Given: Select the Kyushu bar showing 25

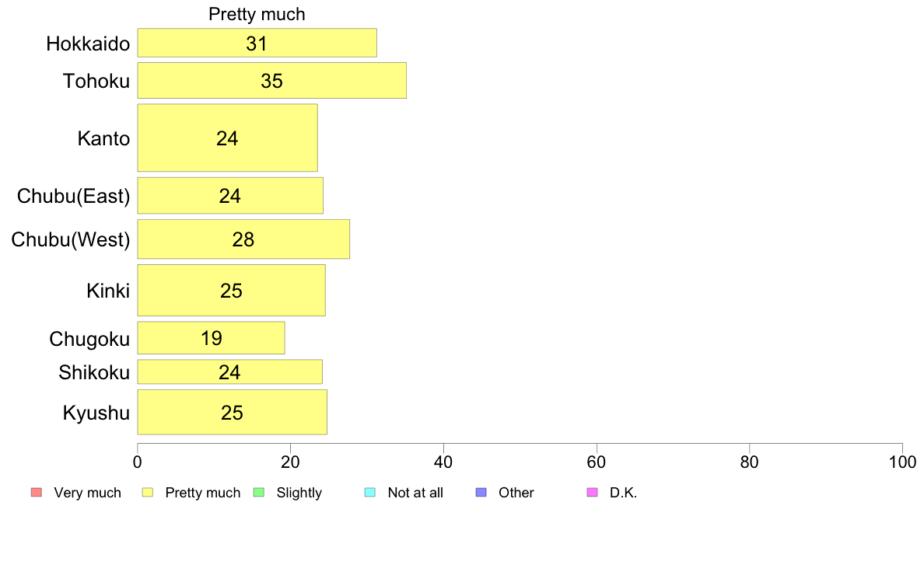Looking at the screenshot, I should tap(233, 413).
